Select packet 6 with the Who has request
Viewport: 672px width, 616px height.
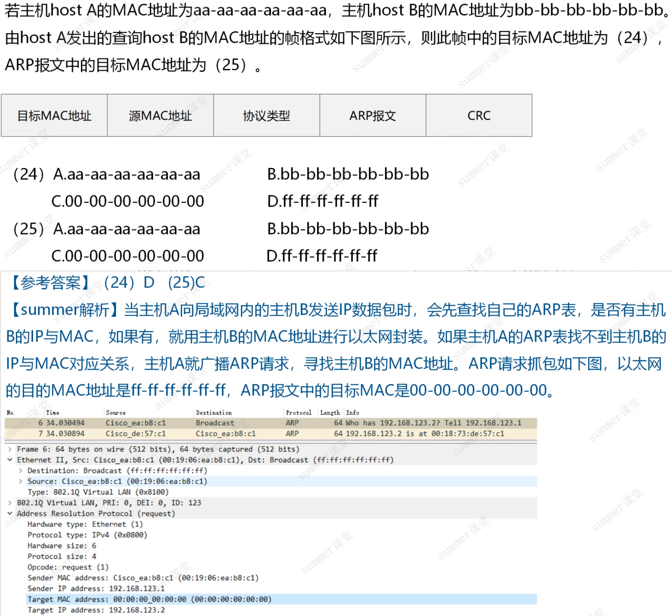270,423
